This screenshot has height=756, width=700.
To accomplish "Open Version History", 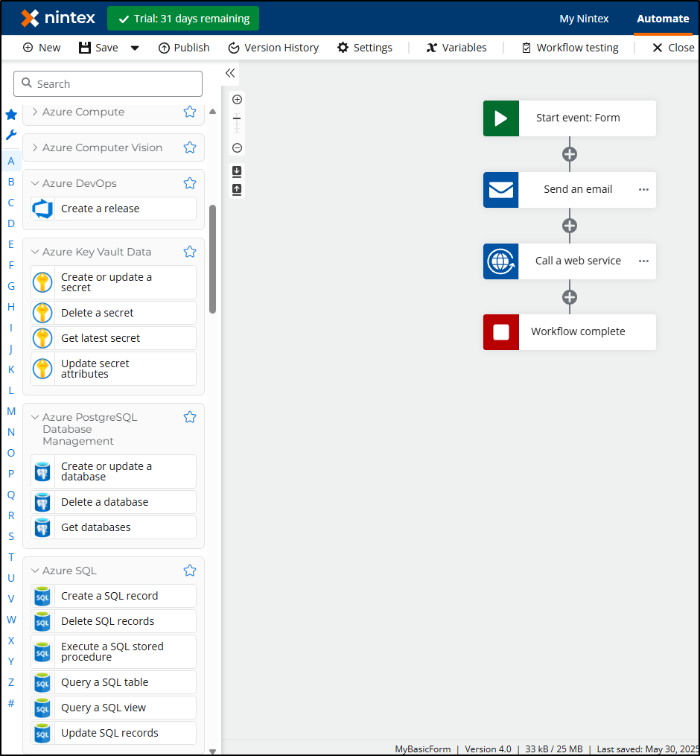I will click(273, 48).
